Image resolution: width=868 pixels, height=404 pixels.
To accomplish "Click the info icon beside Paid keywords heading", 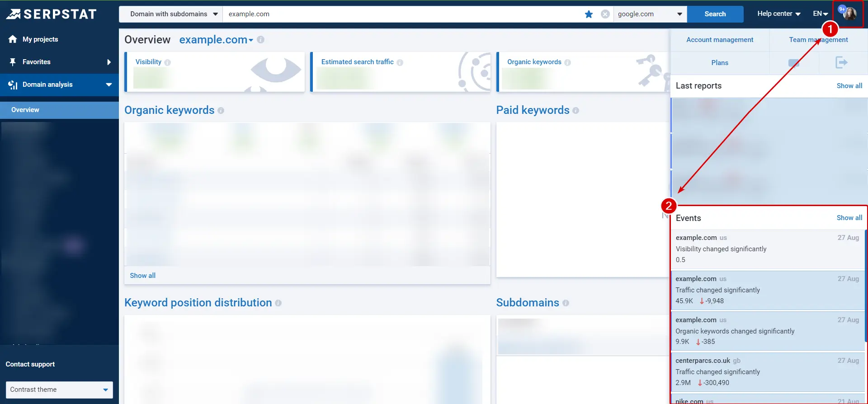I will tap(576, 110).
